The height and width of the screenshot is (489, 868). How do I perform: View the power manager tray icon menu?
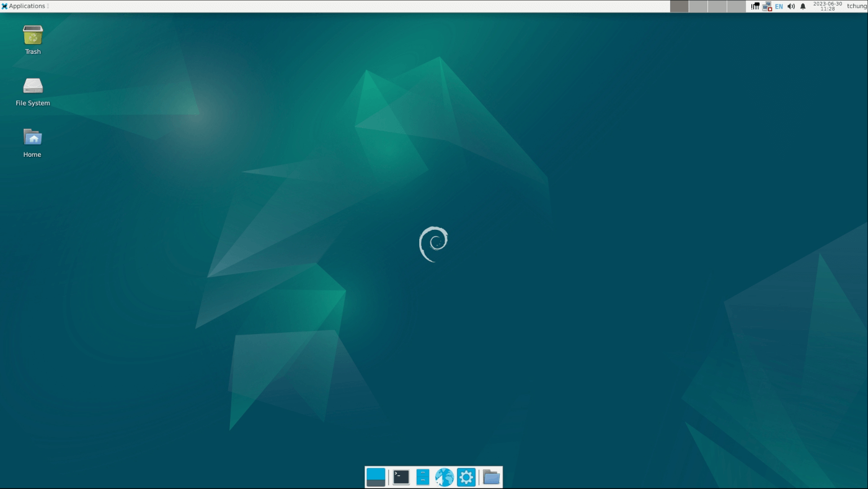[x=755, y=6]
